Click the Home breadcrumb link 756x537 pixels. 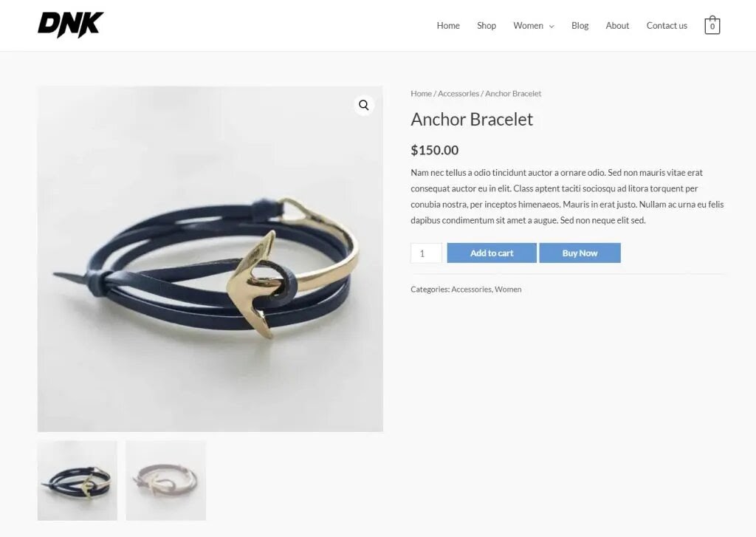coord(421,94)
